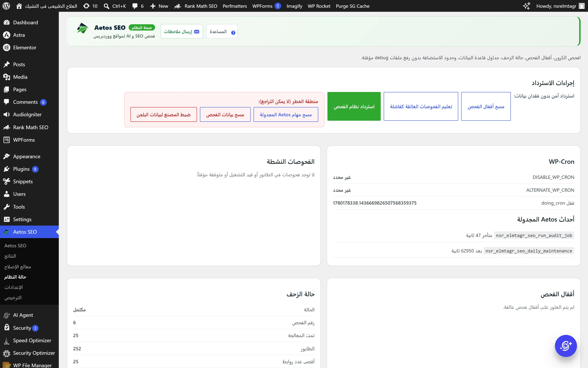Open the Snippets scissors icon
The image size is (588, 368).
coord(7,181)
